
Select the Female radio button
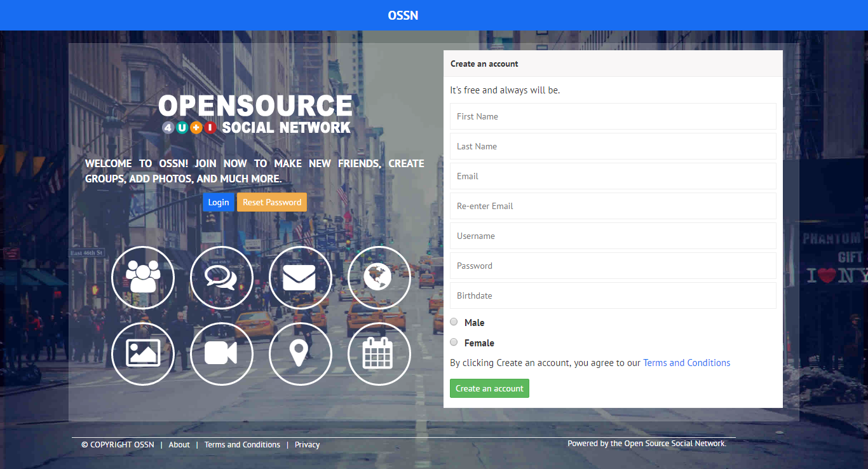454,342
